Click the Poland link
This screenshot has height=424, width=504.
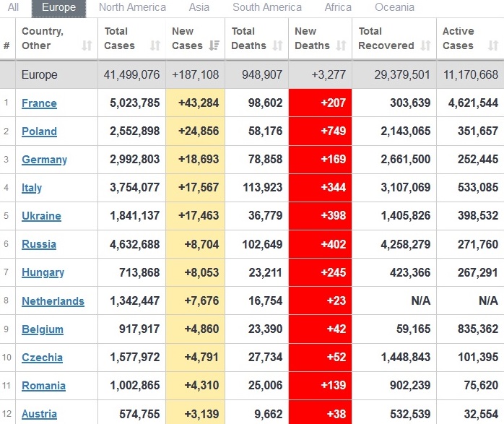click(39, 131)
